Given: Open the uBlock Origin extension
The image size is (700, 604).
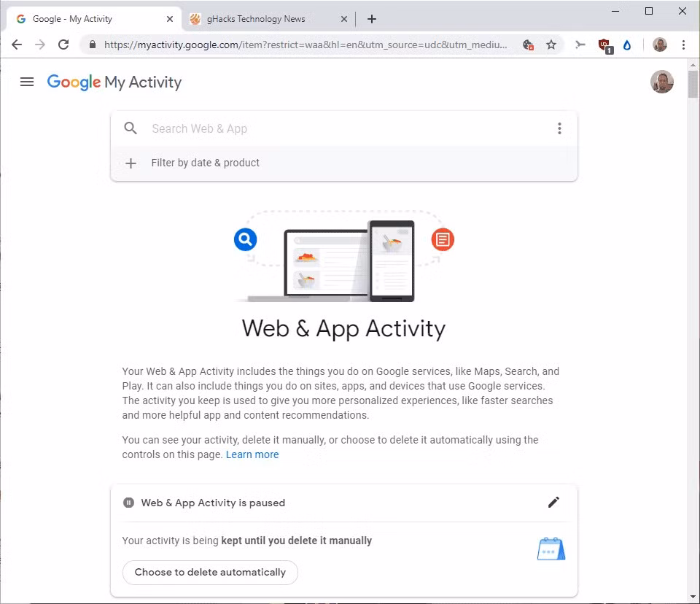Looking at the screenshot, I should [x=604, y=45].
